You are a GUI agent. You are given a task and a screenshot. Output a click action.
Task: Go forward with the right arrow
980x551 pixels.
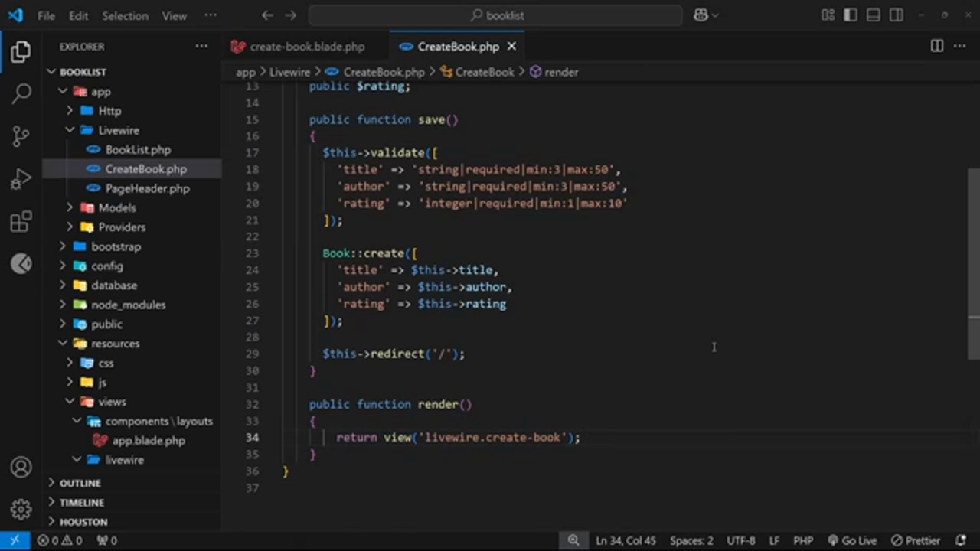[x=290, y=15]
